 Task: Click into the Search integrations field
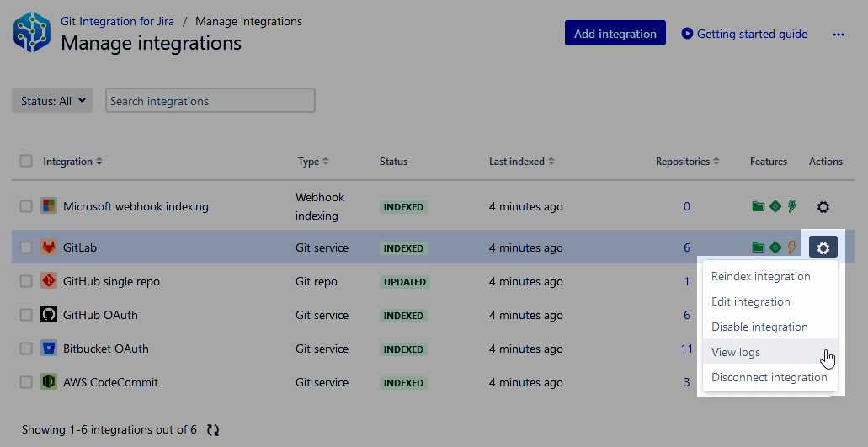click(x=210, y=101)
